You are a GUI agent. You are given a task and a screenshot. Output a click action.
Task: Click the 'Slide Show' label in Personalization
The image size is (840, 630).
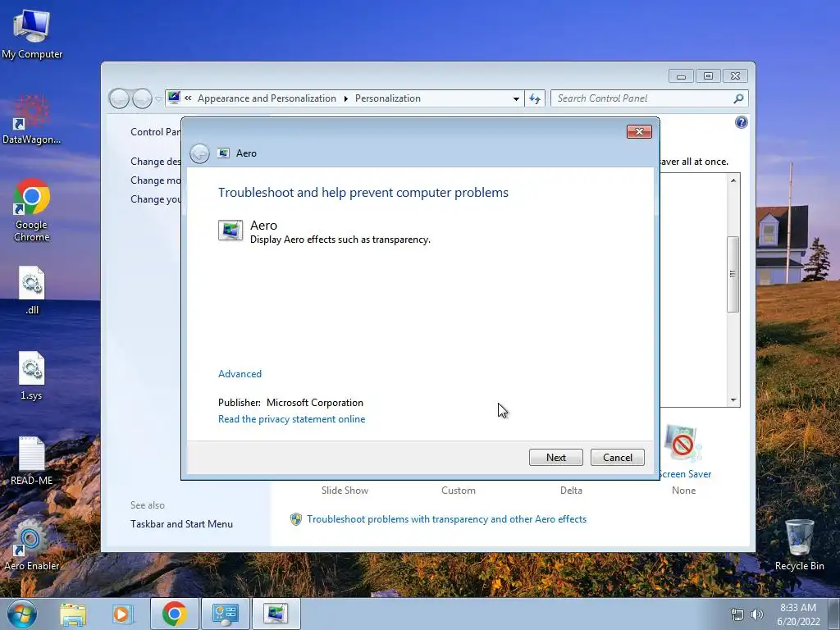pyautogui.click(x=345, y=491)
